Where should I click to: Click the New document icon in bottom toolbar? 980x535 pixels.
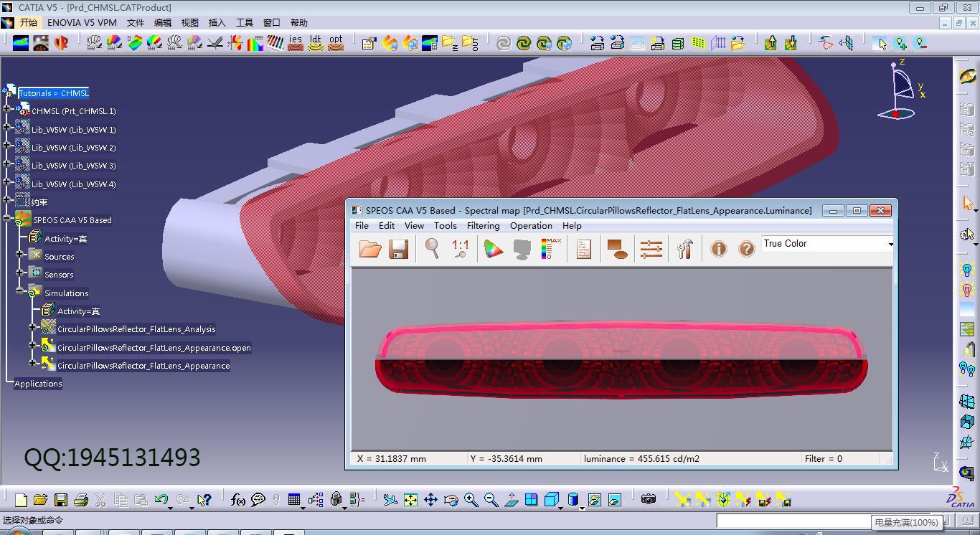tap(21, 500)
